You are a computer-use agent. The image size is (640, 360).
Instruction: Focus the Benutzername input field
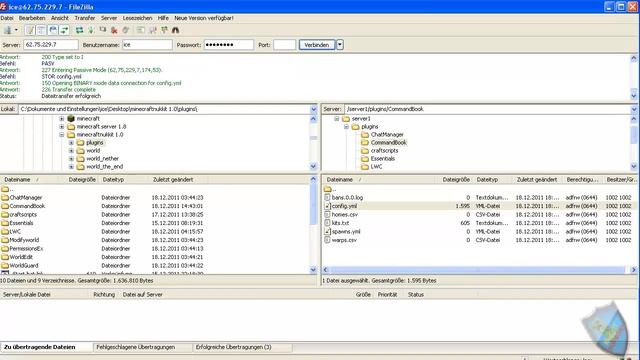coord(147,44)
